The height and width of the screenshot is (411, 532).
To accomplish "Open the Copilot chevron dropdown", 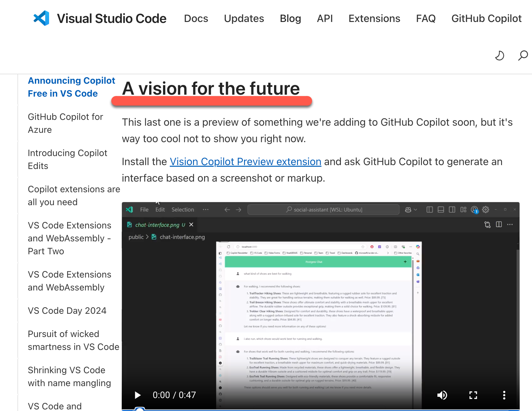I will pos(415,209).
